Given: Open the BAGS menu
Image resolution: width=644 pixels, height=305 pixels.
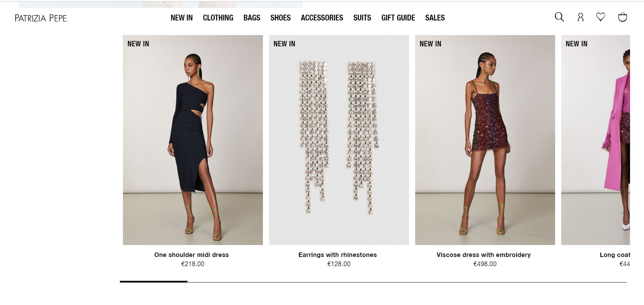Looking at the screenshot, I should pyautogui.click(x=252, y=18).
